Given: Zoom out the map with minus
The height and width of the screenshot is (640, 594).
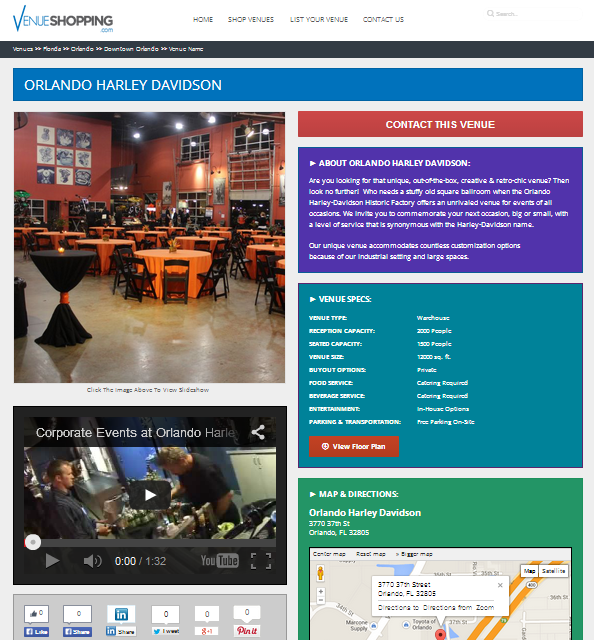Looking at the screenshot, I should coord(321,600).
